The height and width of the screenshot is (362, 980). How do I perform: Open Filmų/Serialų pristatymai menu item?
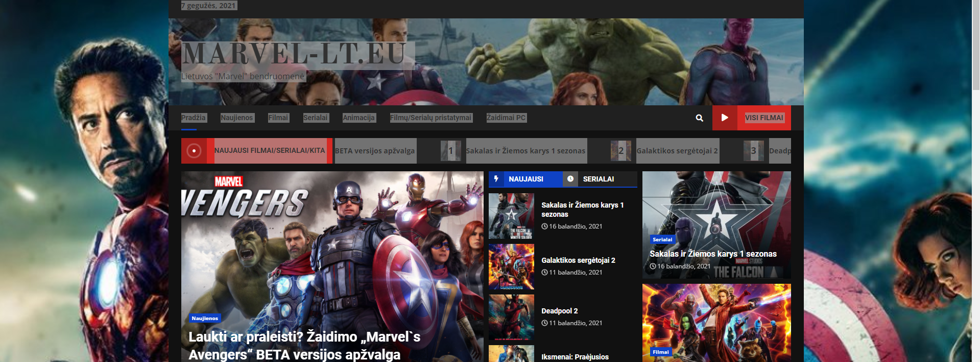pyautogui.click(x=431, y=118)
